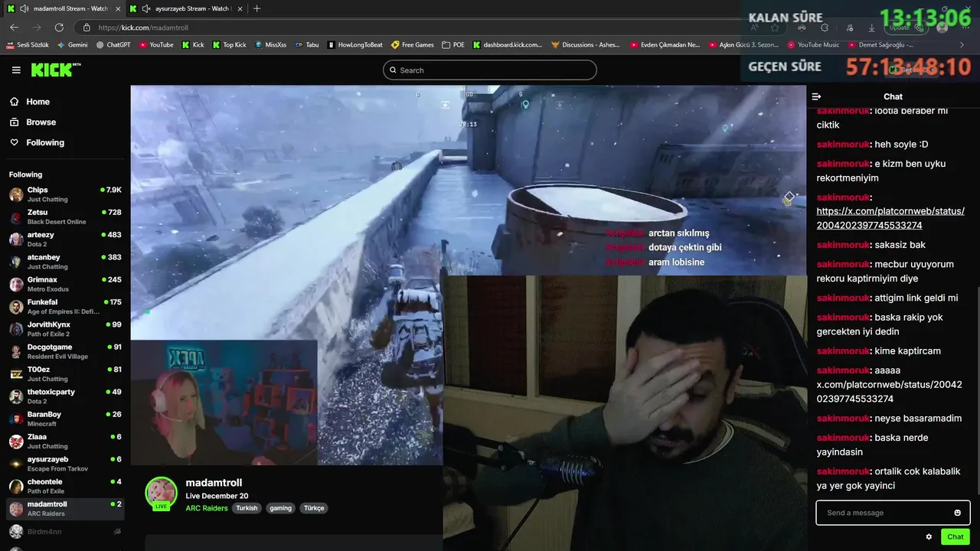This screenshot has width=980, height=551.
Task: Open a new browser tab
Action: 256,8
